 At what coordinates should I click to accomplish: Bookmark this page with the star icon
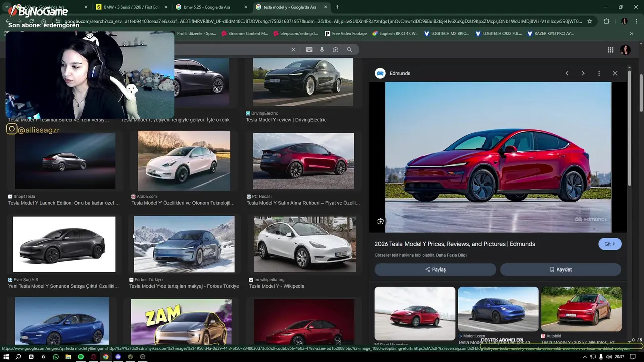pos(590,21)
